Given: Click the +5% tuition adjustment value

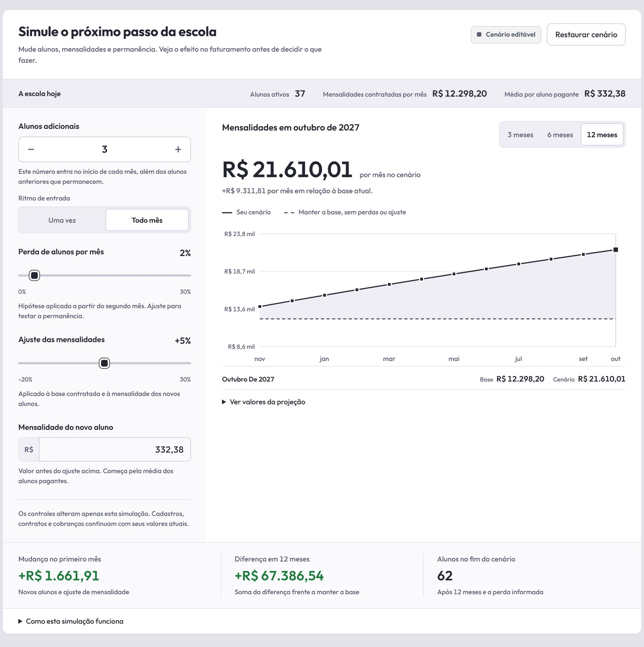Looking at the screenshot, I should (183, 341).
